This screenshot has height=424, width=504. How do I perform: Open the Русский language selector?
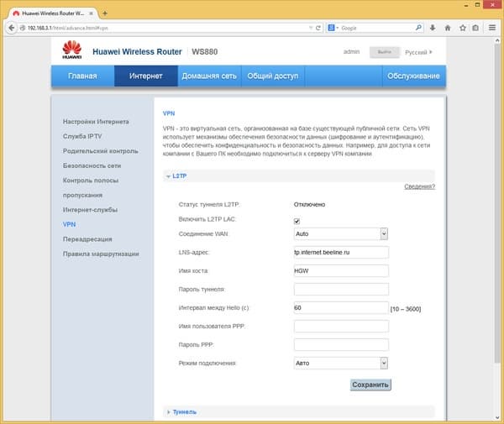pyautogui.click(x=418, y=52)
